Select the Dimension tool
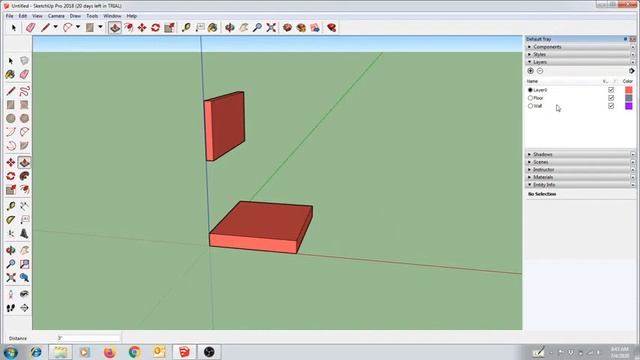This screenshot has height=360, width=640. 24,206
